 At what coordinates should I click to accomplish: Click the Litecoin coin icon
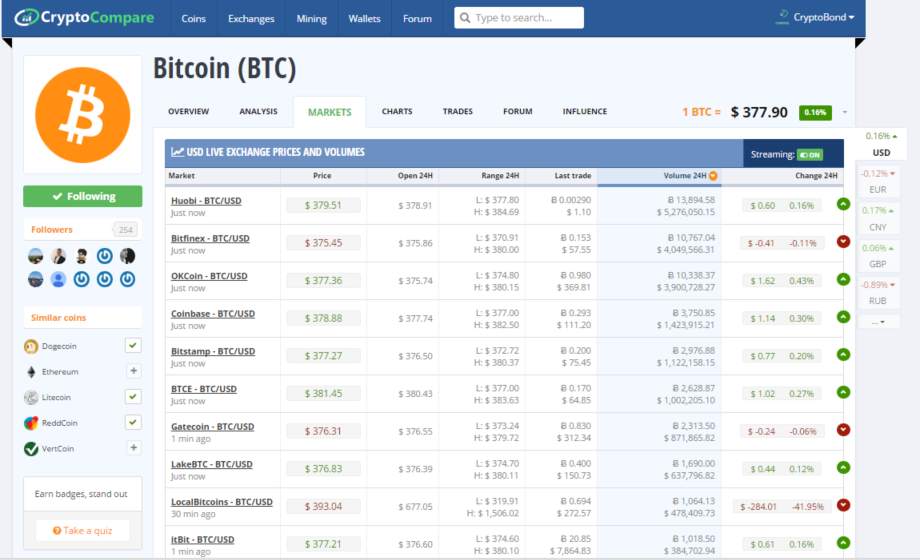31,397
